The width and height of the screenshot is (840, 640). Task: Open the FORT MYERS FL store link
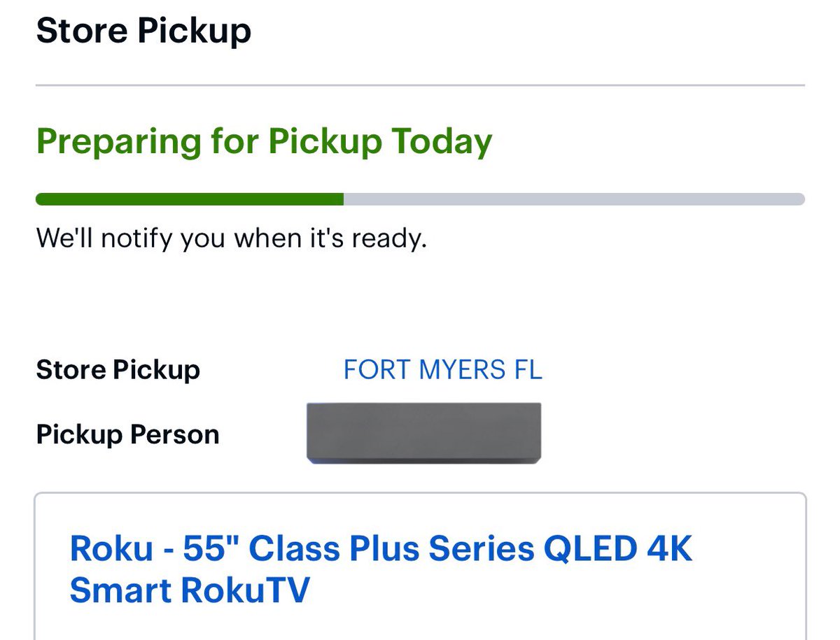[x=442, y=369]
